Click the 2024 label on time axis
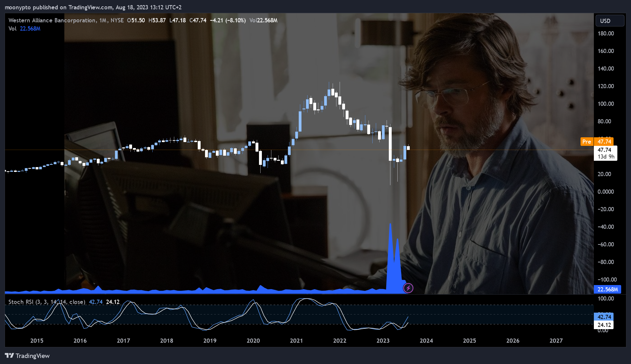This screenshot has width=631, height=364. pyautogui.click(x=426, y=341)
